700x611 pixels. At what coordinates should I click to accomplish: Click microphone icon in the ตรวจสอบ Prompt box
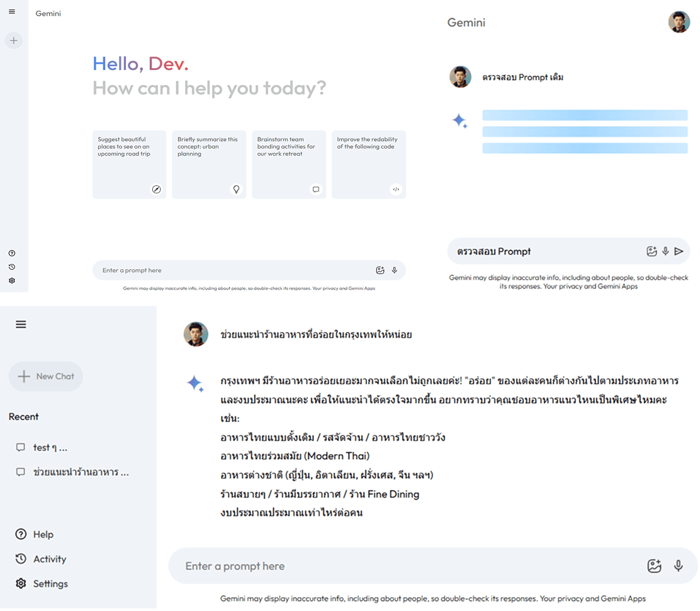665,251
